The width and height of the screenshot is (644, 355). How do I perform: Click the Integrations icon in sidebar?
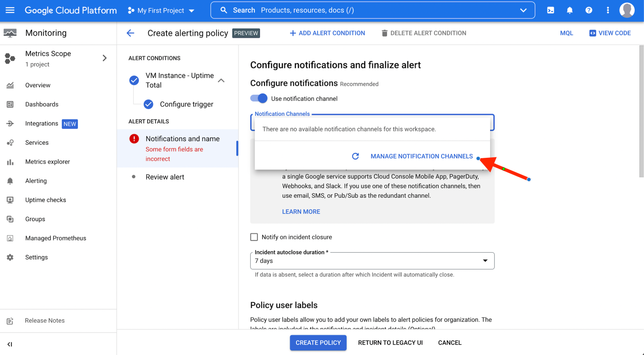click(10, 123)
